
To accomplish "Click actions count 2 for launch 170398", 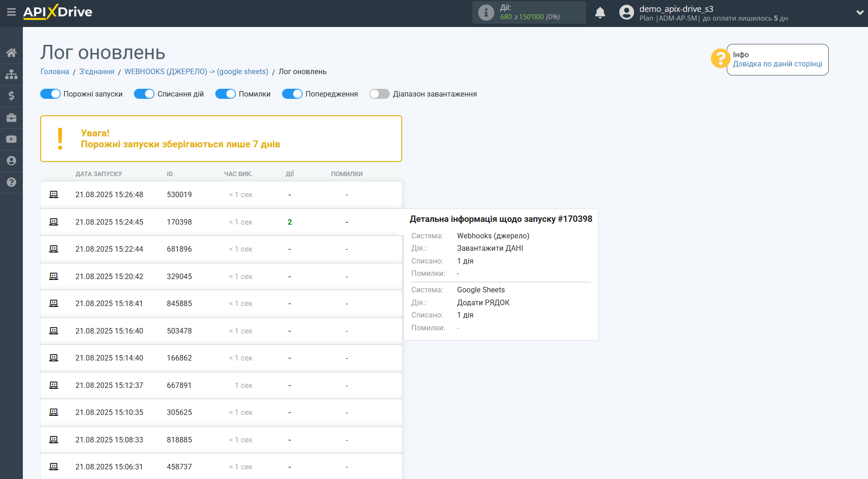I will click(x=290, y=222).
